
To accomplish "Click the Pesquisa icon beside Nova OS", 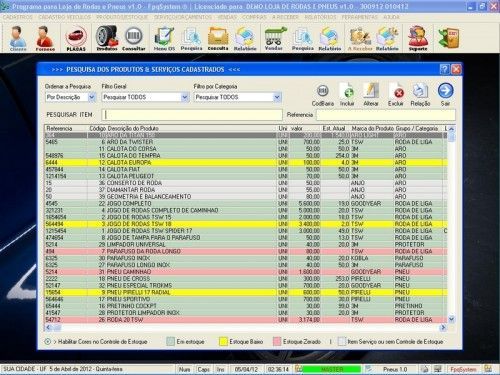I will (x=191, y=38).
